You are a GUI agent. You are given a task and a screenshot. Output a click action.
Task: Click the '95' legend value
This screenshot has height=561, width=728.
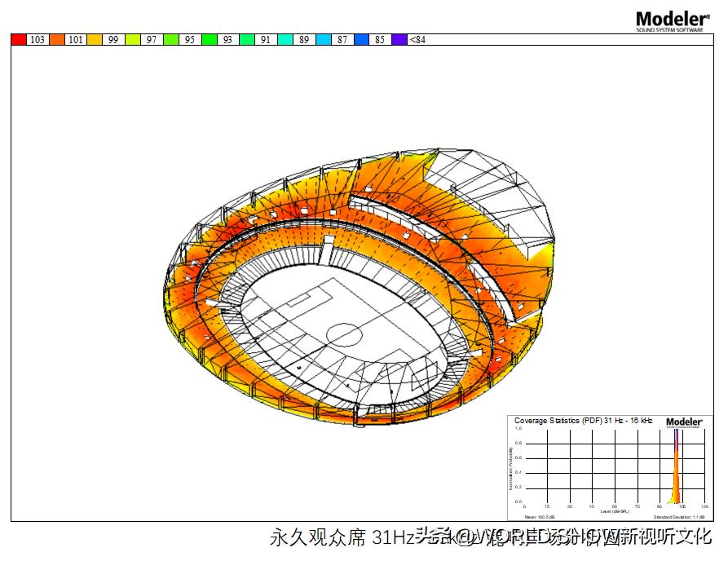click(189, 40)
